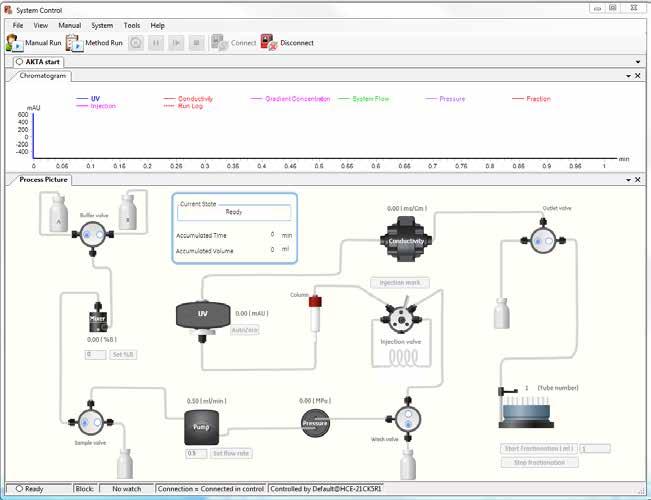
Task: Click the Sample valve icon
Action: [91, 422]
